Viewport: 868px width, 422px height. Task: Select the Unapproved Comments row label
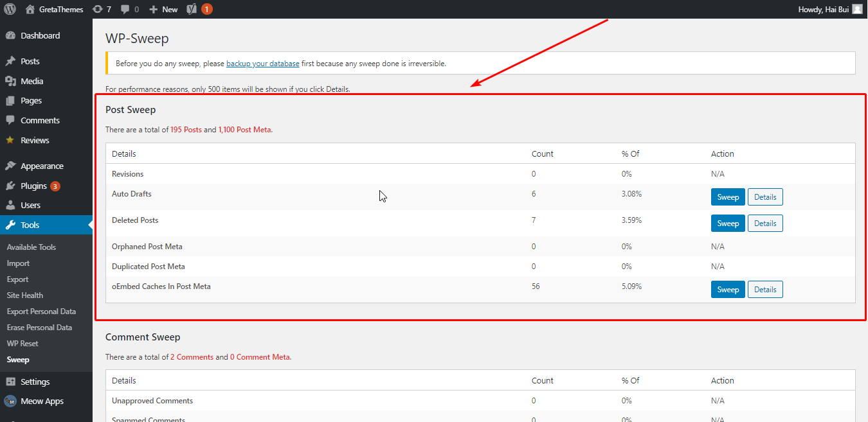(x=152, y=401)
